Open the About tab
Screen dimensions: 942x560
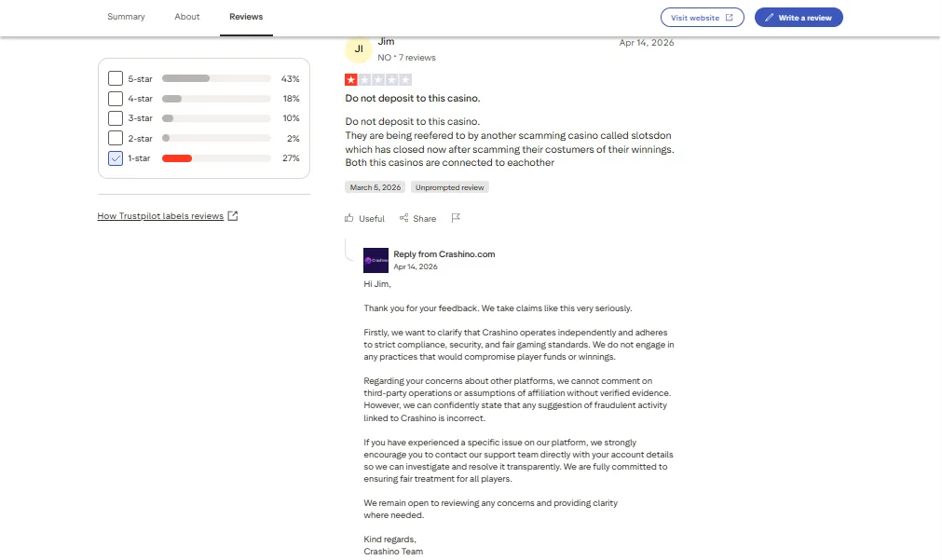[187, 17]
